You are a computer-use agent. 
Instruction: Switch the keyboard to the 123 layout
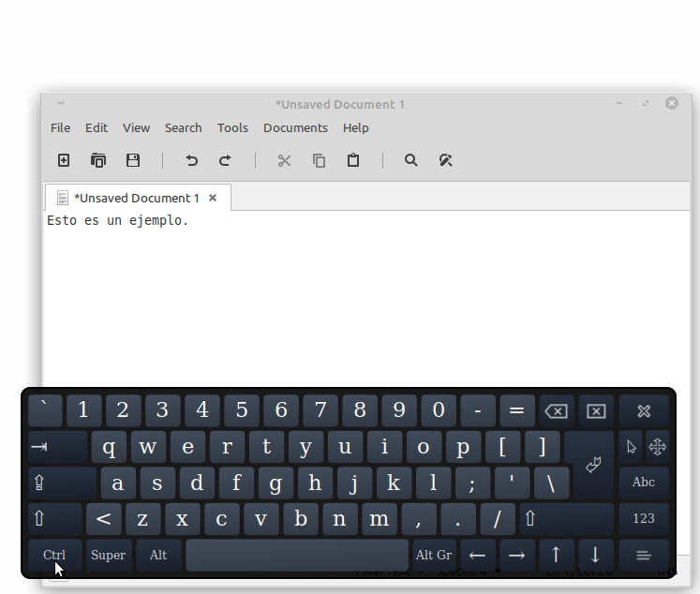pos(643,518)
